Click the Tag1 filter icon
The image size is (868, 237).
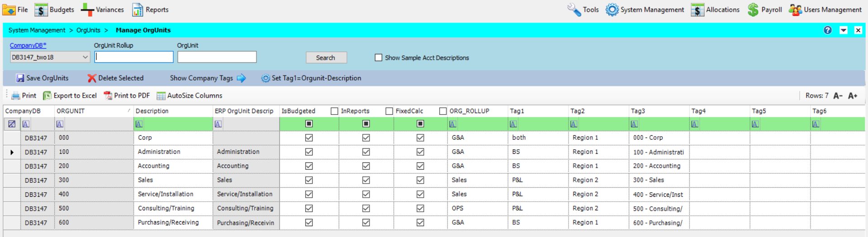(x=513, y=124)
